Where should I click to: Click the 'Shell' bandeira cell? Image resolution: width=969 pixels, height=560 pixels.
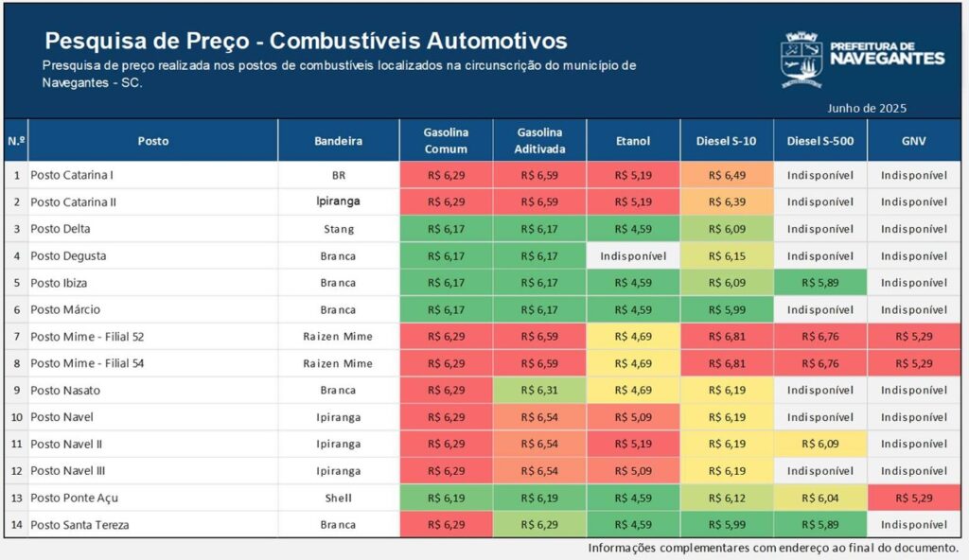tap(339, 499)
